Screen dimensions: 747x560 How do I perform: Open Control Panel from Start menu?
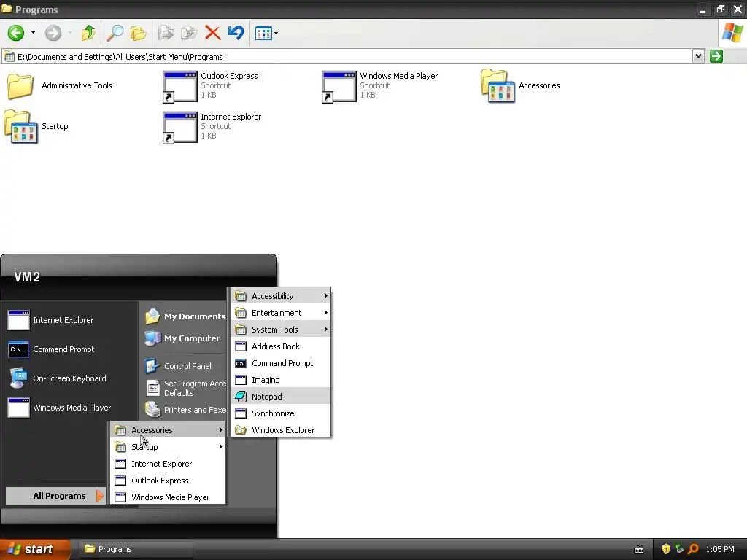click(178, 366)
